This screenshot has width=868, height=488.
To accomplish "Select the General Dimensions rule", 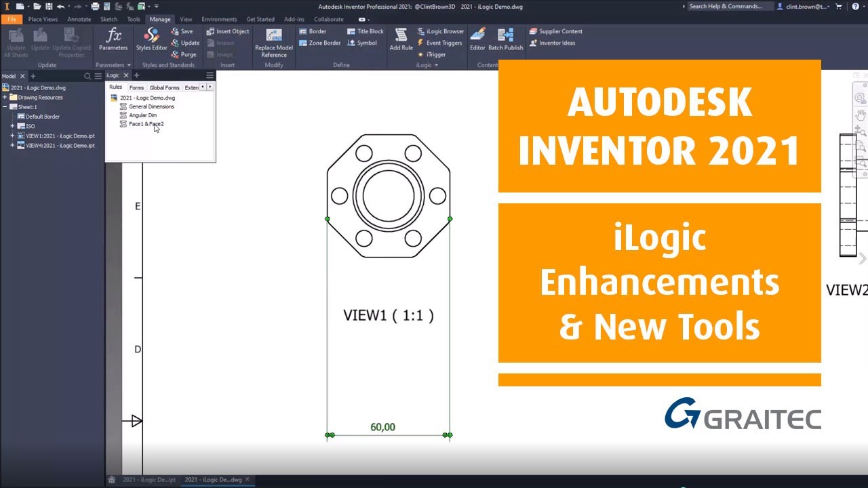I will click(x=151, y=106).
